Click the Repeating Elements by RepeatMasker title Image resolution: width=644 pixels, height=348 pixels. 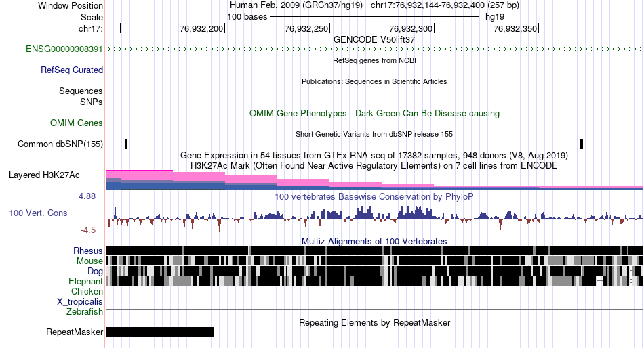point(374,322)
